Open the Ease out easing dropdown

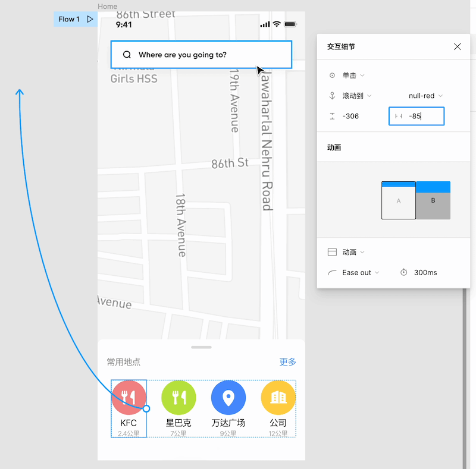360,272
